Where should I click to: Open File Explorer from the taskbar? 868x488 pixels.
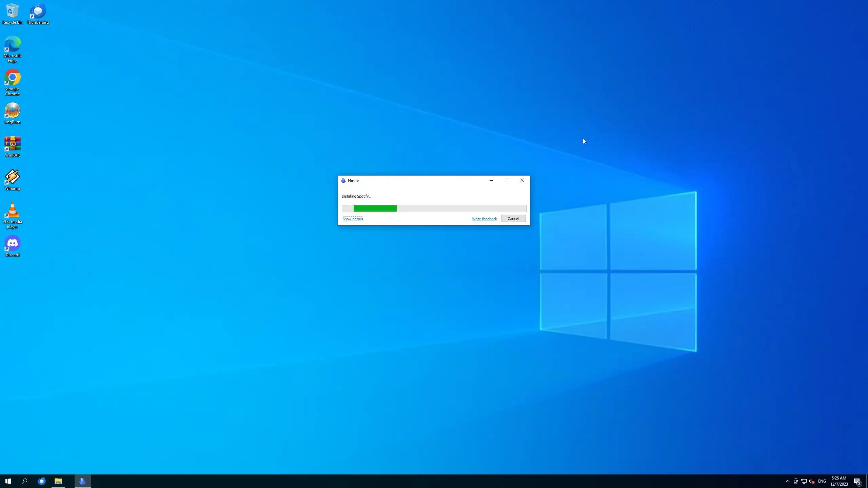point(58,481)
